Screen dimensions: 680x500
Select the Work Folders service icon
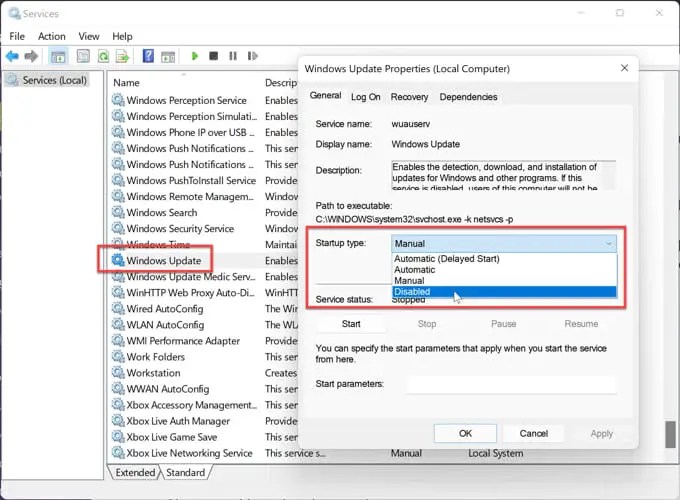118,356
